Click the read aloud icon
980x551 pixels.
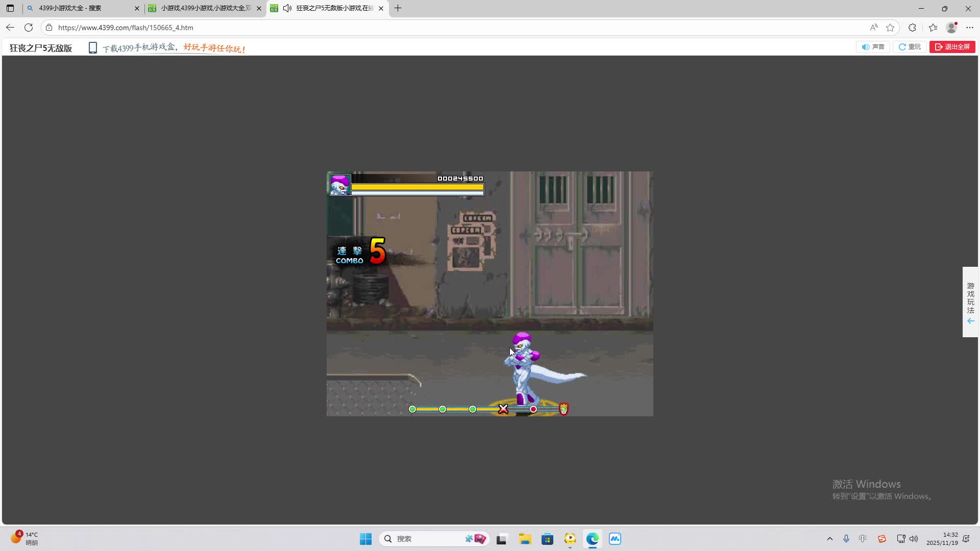[874, 28]
